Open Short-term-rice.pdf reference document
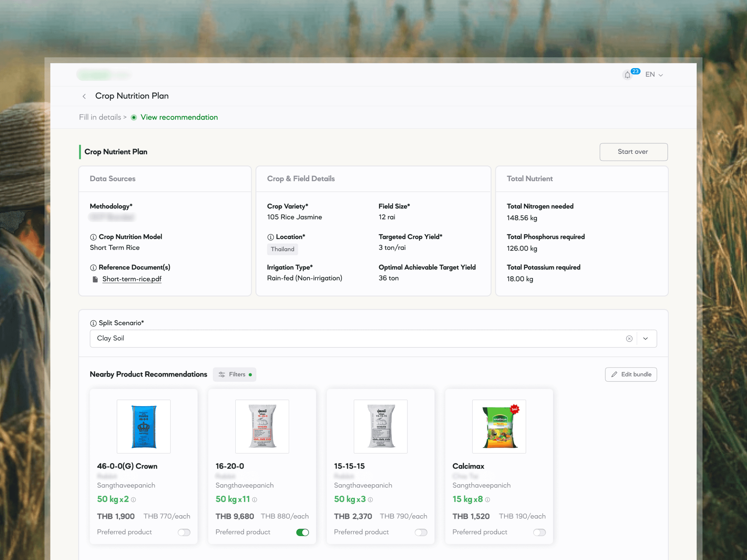 point(132,279)
